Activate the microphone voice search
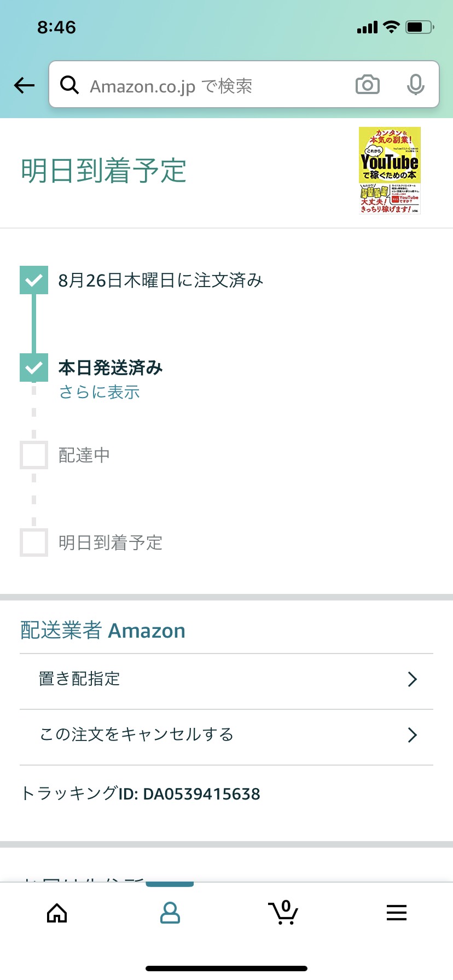 coord(416,85)
